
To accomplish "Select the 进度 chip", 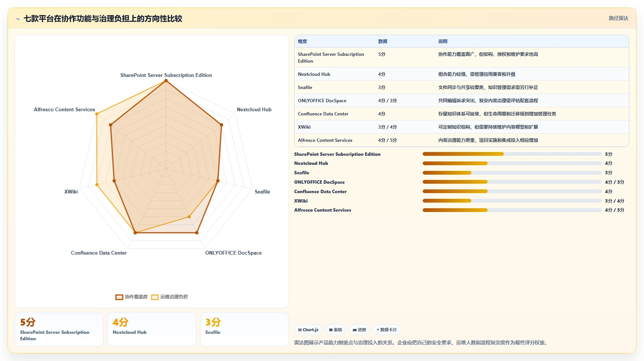I will click(x=359, y=330).
